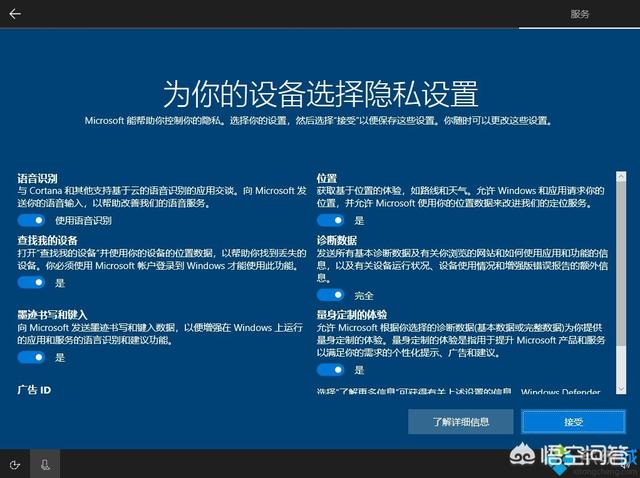This screenshot has width=640, height=478.
Task: Click the 查找我的设备 section heading
Action: [47, 240]
